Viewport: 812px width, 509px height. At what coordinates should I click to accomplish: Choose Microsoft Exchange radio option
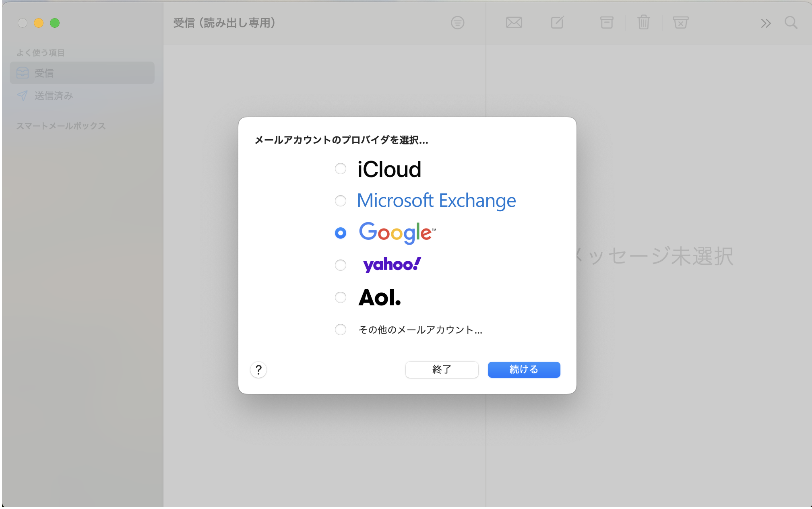[x=341, y=200]
